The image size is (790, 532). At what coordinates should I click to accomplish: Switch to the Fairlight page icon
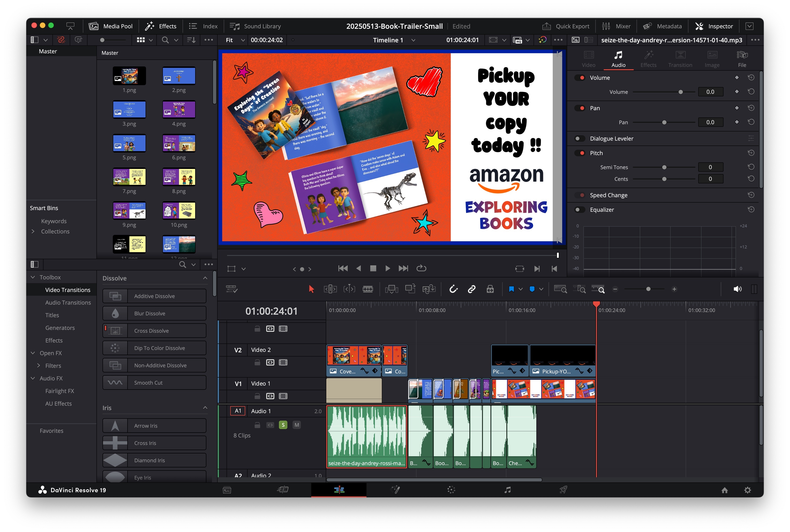[x=507, y=490]
